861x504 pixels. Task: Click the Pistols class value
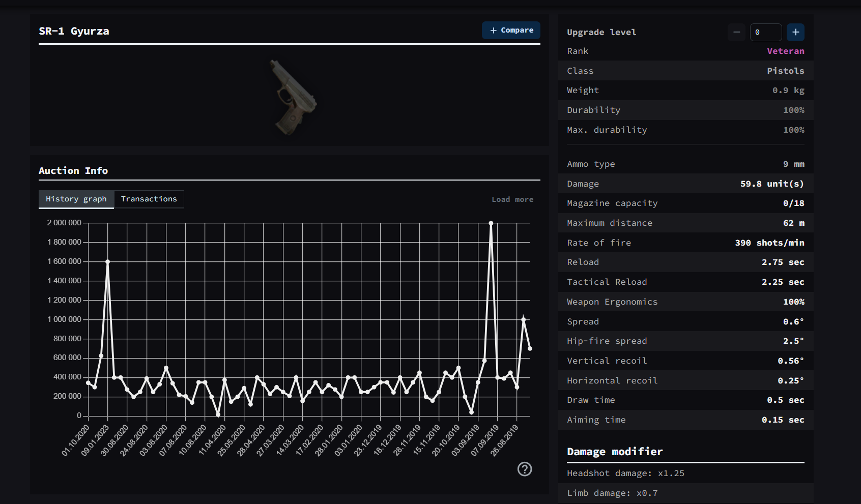click(x=786, y=71)
